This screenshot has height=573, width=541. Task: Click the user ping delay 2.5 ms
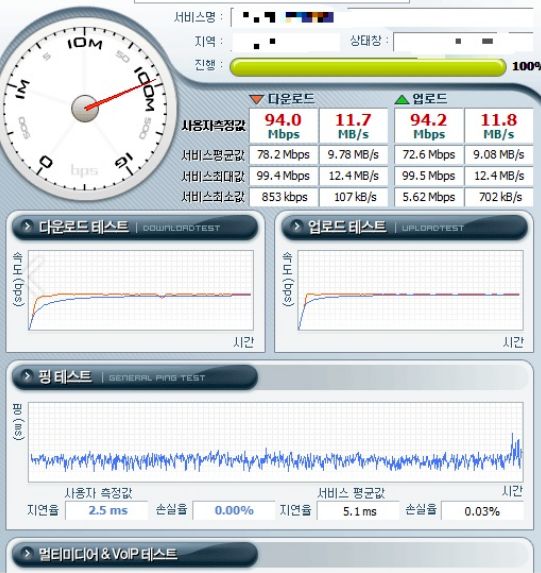pos(107,510)
